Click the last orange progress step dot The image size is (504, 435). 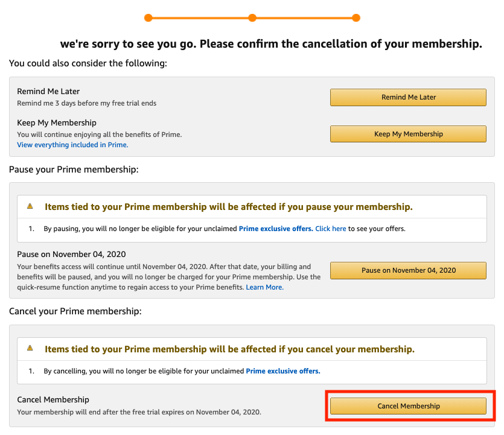[356, 17]
